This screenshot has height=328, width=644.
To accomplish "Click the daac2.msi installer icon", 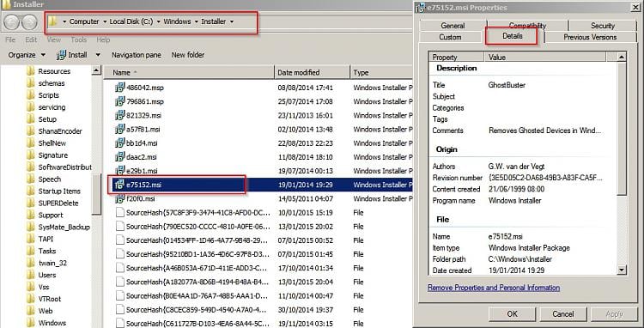I will coord(119,157).
